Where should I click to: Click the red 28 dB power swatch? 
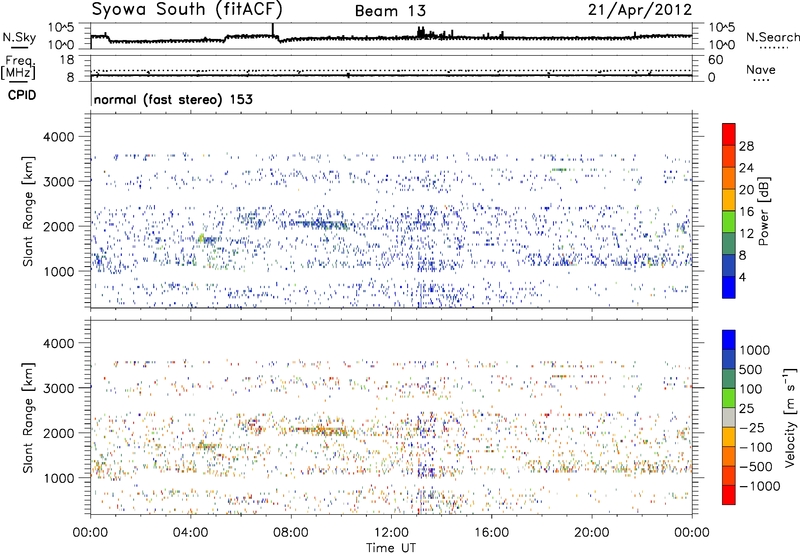click(x=729, y=135)
